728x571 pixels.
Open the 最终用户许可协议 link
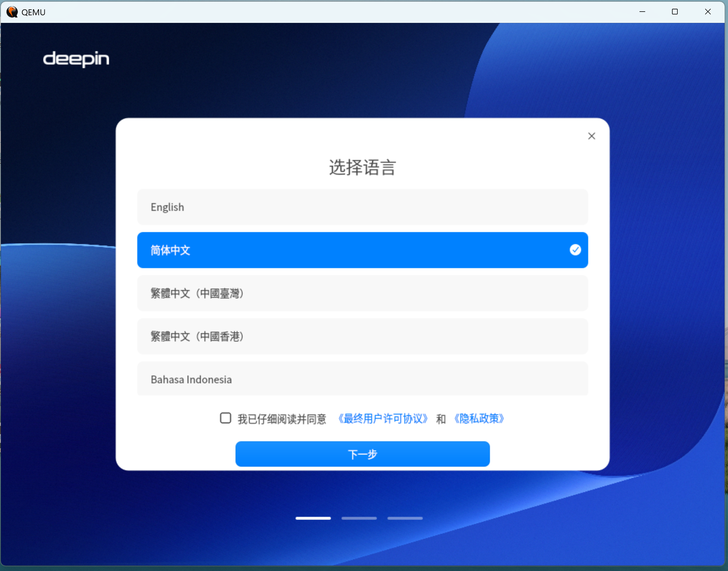tap(383, 419)
